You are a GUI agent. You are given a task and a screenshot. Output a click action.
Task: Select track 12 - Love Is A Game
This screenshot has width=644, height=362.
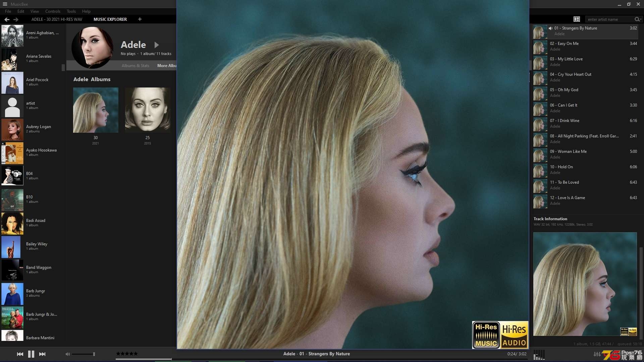tap(585, 201)
